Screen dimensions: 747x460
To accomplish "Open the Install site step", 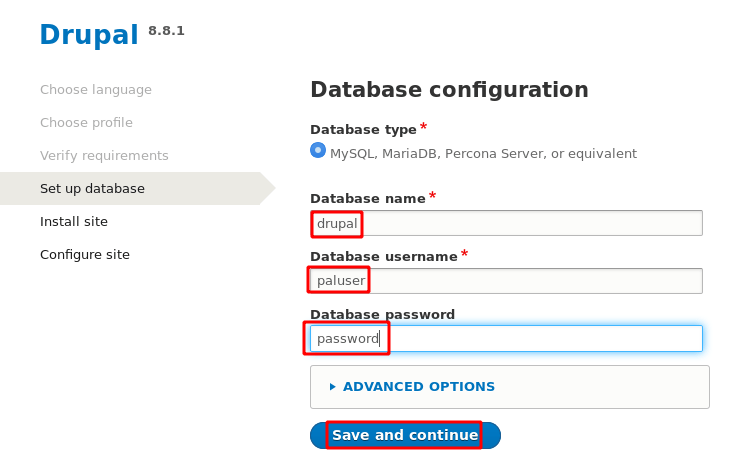I will (74, 222).
